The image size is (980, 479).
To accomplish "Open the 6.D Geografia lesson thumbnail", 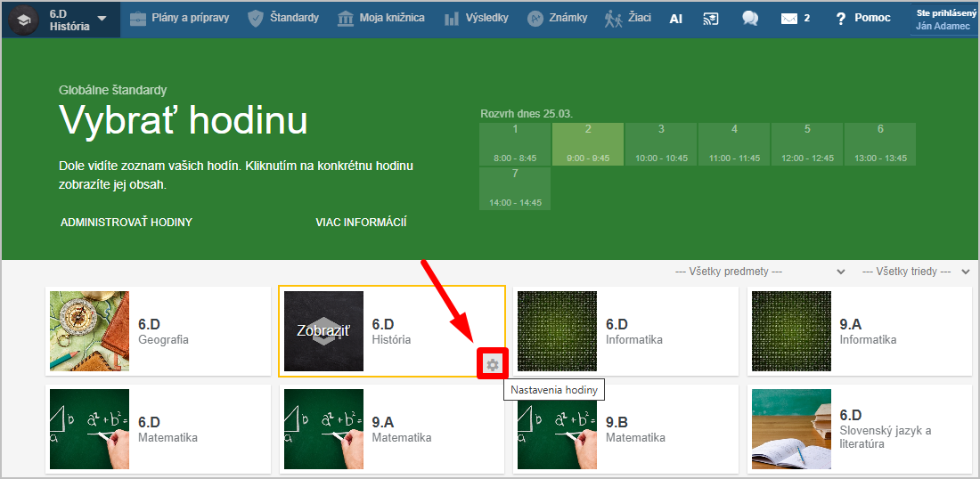I will tap(89, 331).
